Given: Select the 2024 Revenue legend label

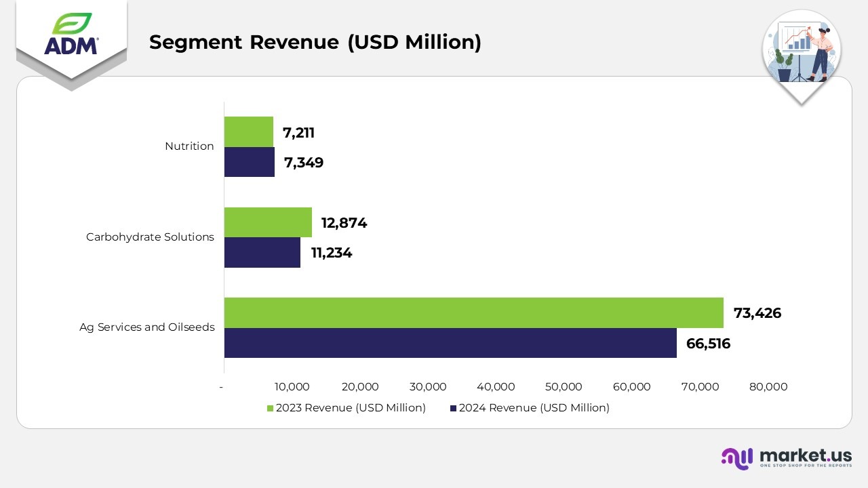Looking at the screenshot, I should 534,408.
